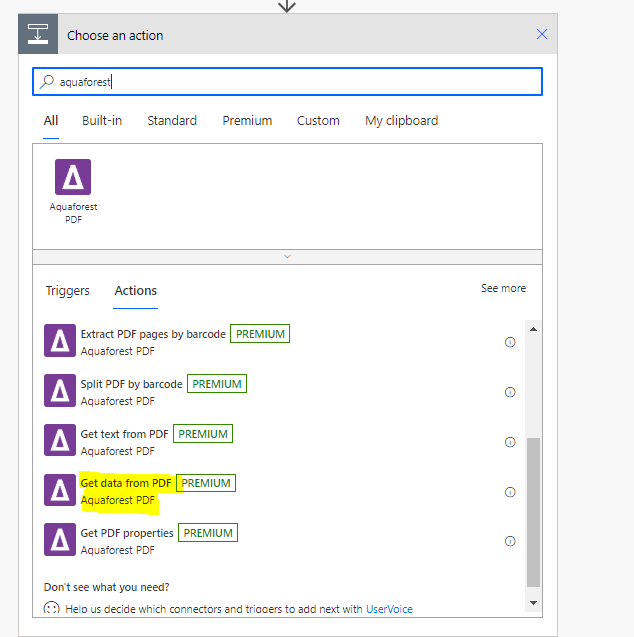
Task: Select the Get data from PDF action
Action: coord(126,484)
